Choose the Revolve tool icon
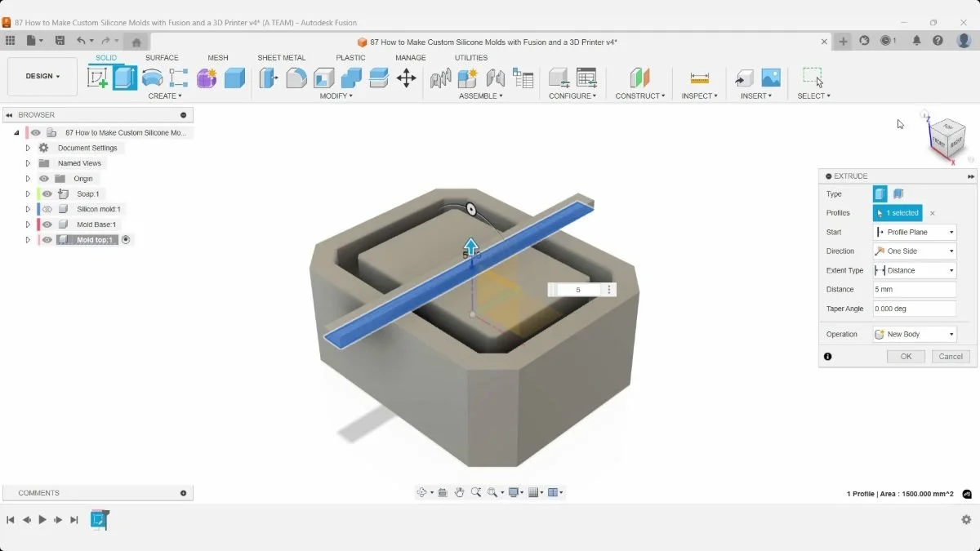 [152, 78]
